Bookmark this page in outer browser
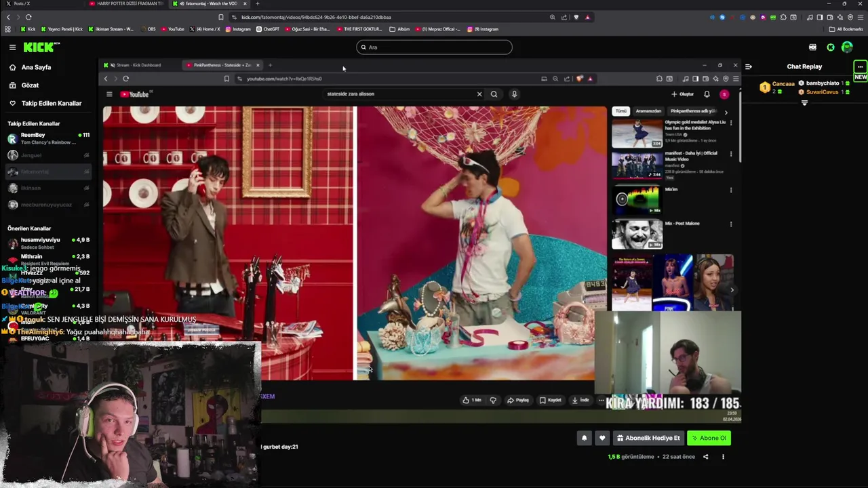Screen dimensions: 868x488 coord(221,17)
